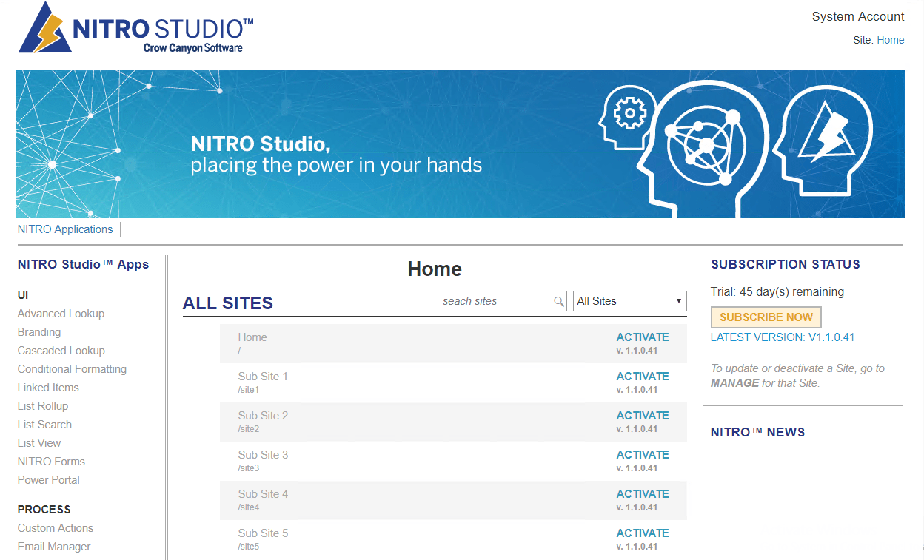Select the Sub Site 4 row name
This screenshot has width=924, height=560.
coord(263,494)
